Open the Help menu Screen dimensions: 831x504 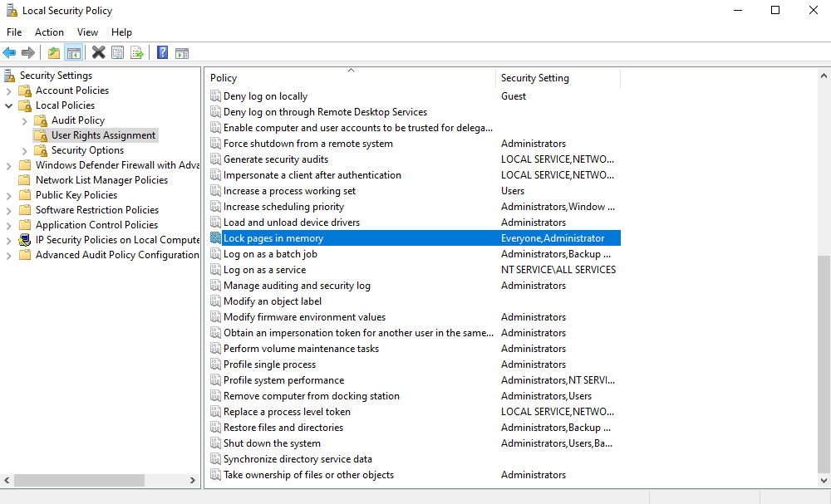click(x=121, y=32)
